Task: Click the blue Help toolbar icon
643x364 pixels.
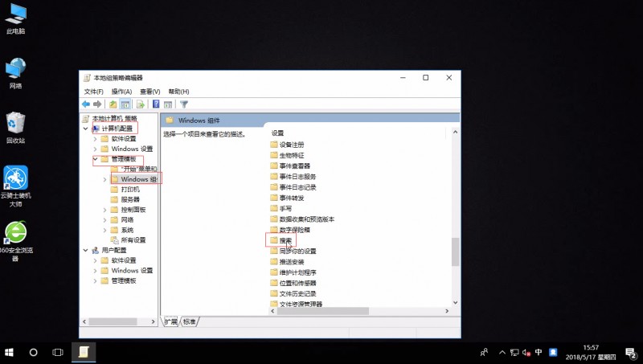Action: 156,104
